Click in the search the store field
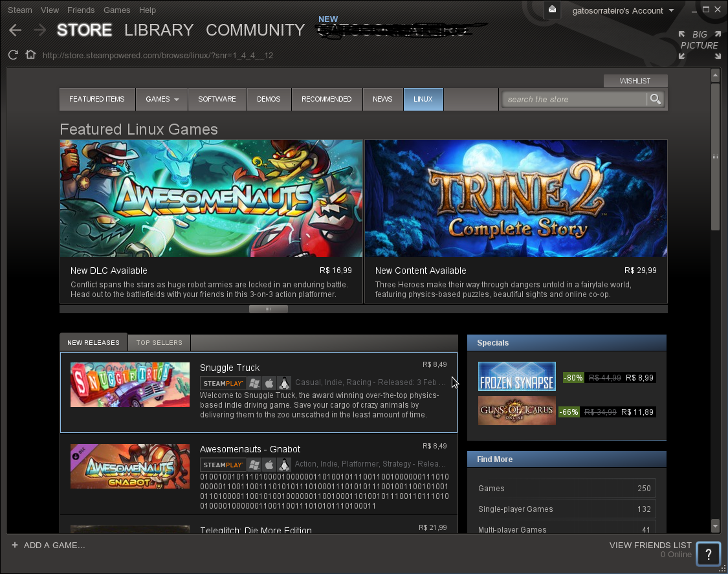Image resolution: width=728 pixels, height=574 pixels. (x=575, y=99)
